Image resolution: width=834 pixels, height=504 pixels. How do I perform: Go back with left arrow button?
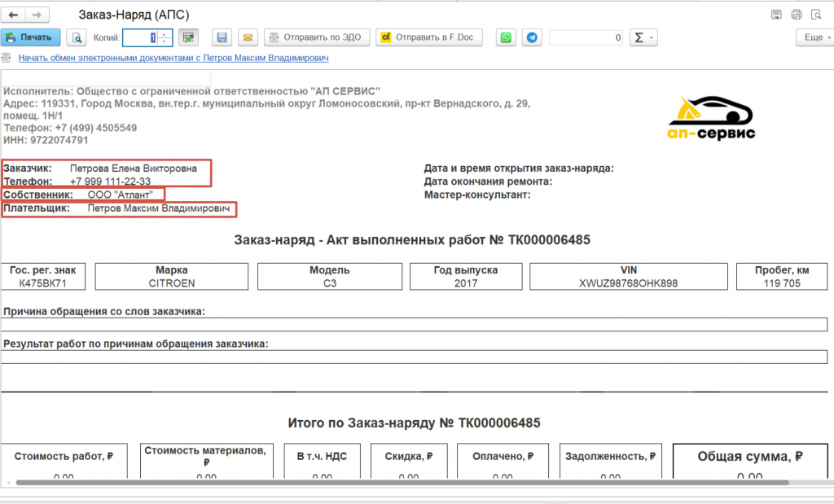[x=14, y=15]
